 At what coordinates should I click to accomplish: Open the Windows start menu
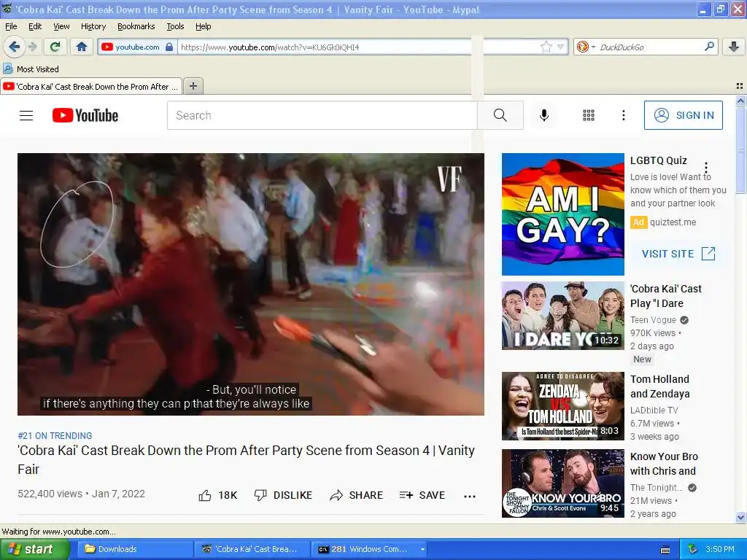[x=34, y=549]
